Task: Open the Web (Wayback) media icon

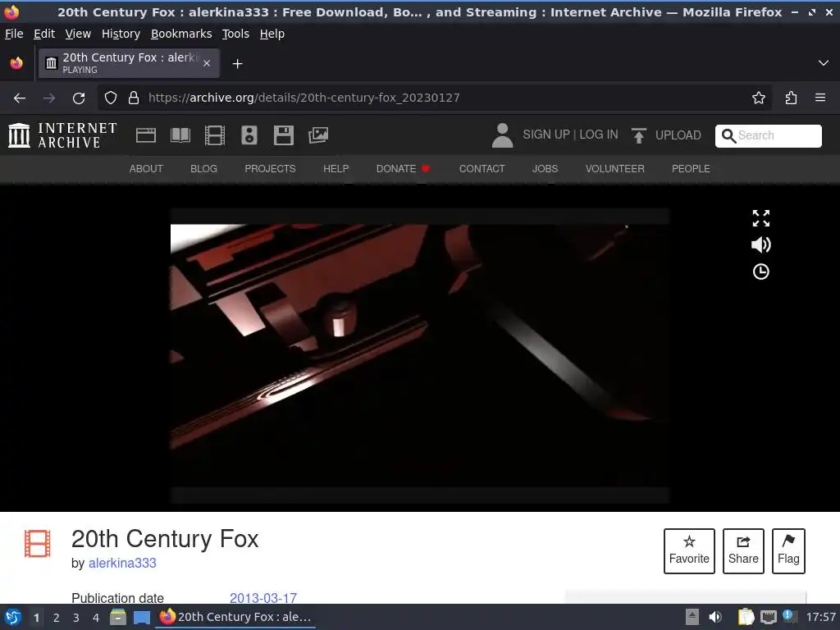Action: (146, 135)
